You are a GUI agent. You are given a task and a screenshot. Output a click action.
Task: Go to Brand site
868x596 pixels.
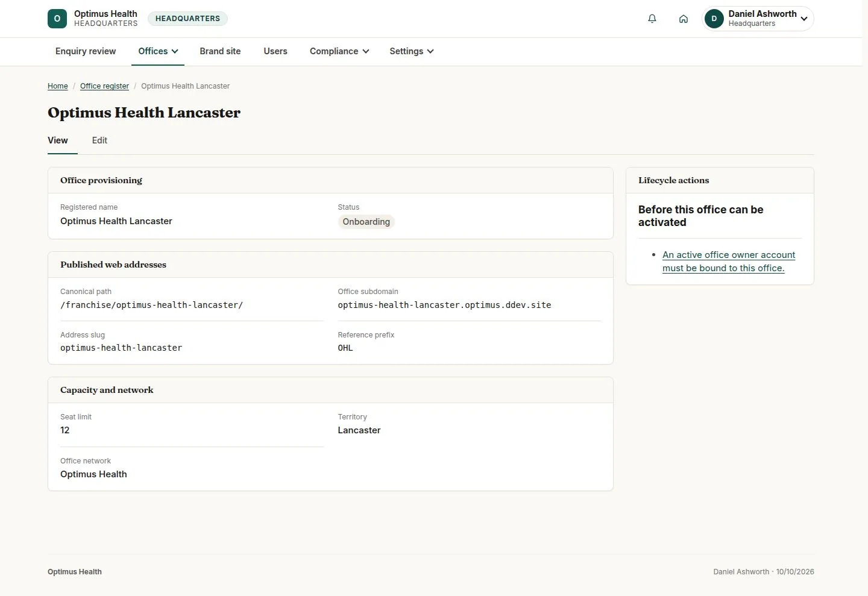(x=220, y=51)
